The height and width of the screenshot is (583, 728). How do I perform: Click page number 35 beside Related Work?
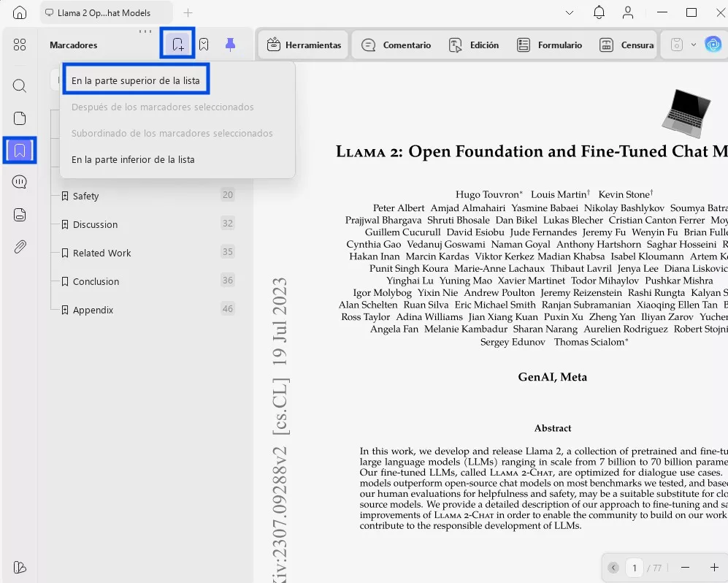228,252
